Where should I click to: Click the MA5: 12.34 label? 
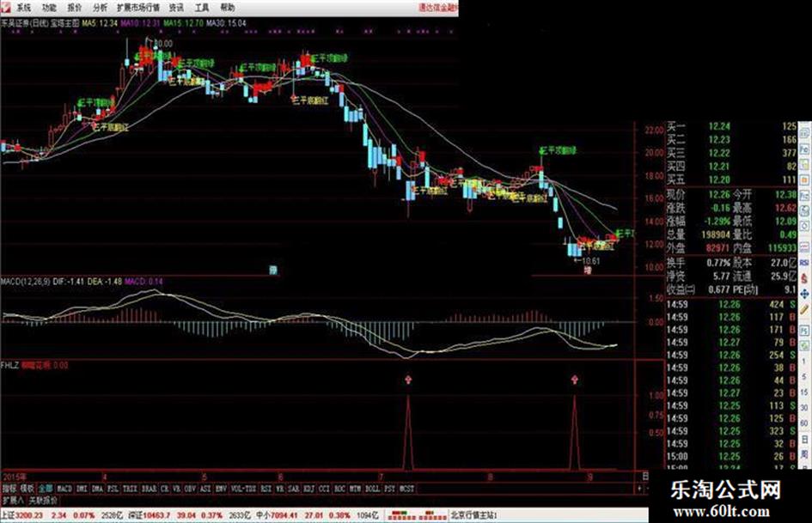point(100,23)
